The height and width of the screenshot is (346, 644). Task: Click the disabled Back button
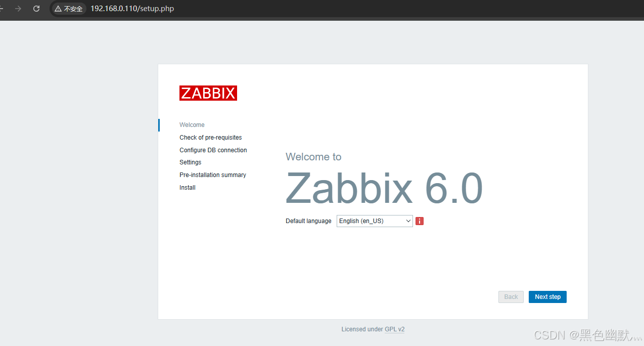tap(511, 297)
